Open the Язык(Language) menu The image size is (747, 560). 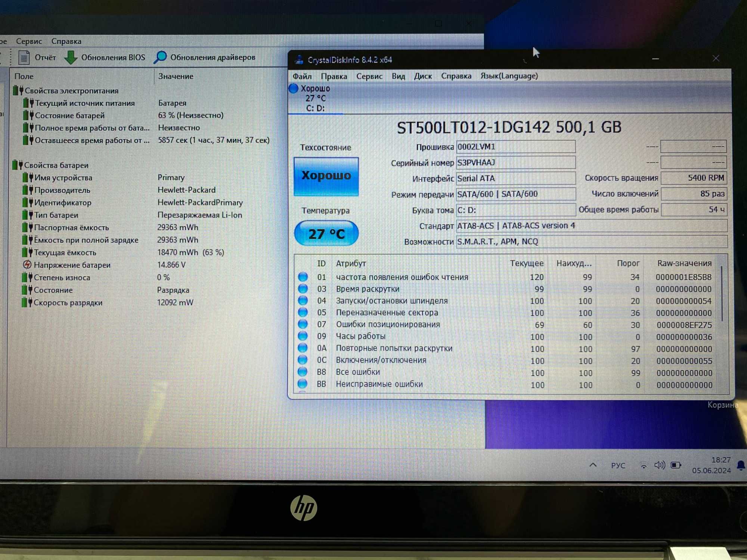tap(509, 76)
